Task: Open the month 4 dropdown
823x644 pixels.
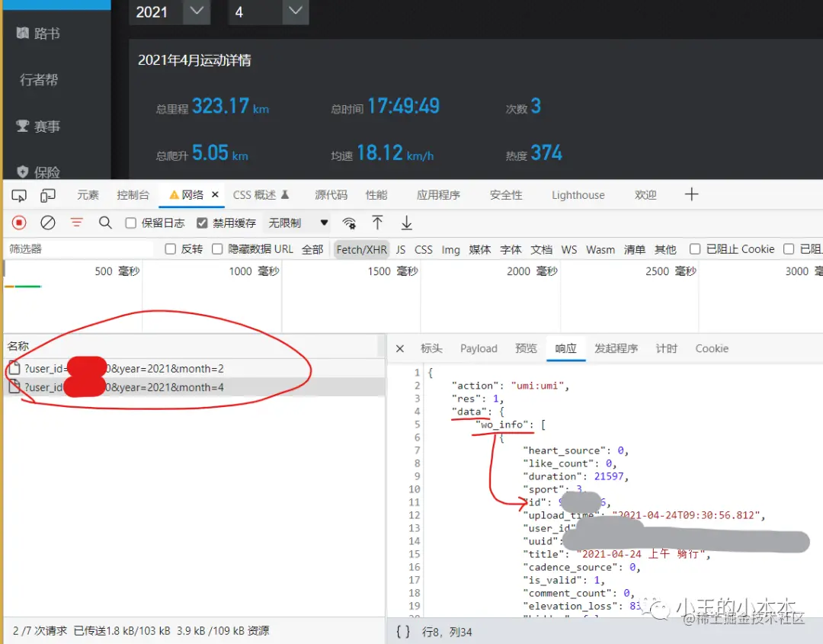Action: 268,11
